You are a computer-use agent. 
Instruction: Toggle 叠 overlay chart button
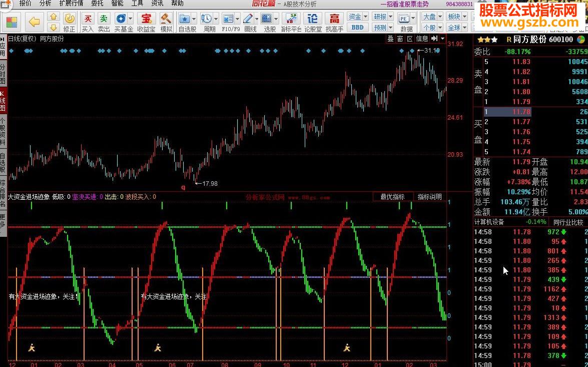coord(390,39)
